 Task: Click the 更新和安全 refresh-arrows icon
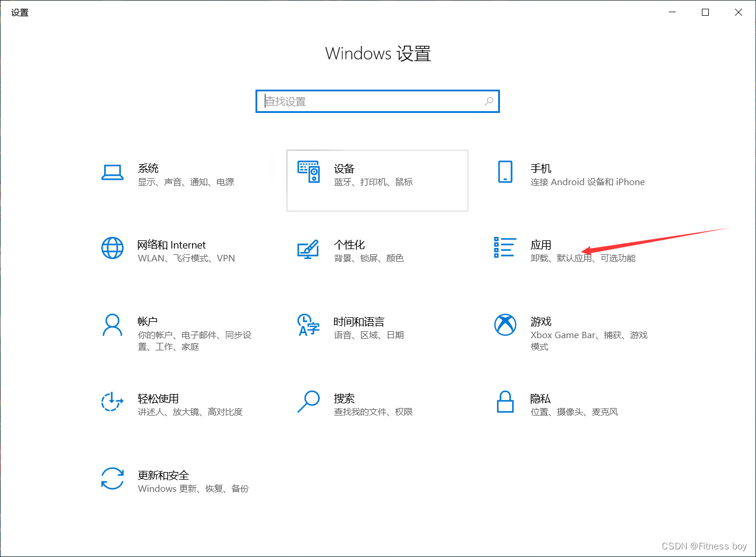pos(112,478)
